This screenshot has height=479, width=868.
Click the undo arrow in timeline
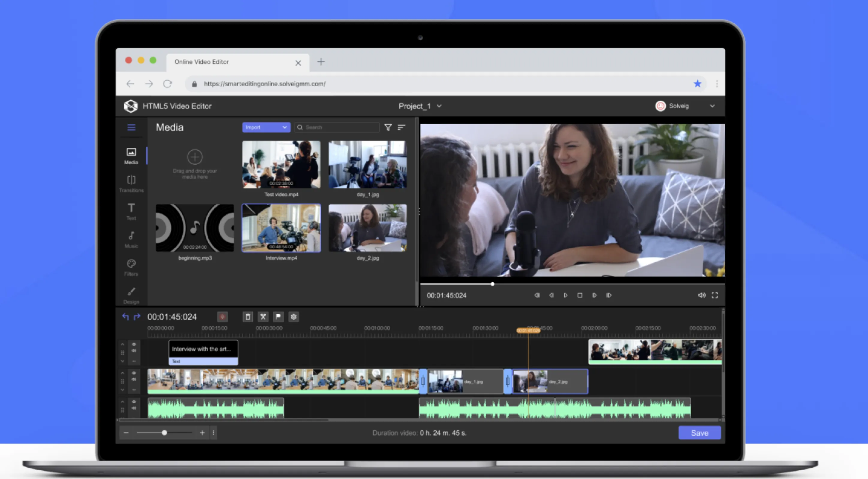point(125,316)
